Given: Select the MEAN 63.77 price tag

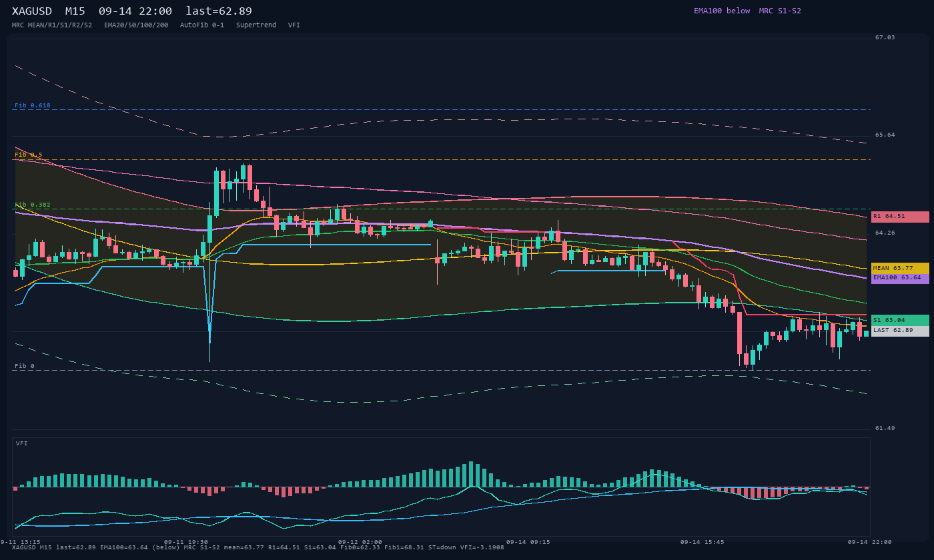Looking at the screenshot, I should (x=900, y=268).
